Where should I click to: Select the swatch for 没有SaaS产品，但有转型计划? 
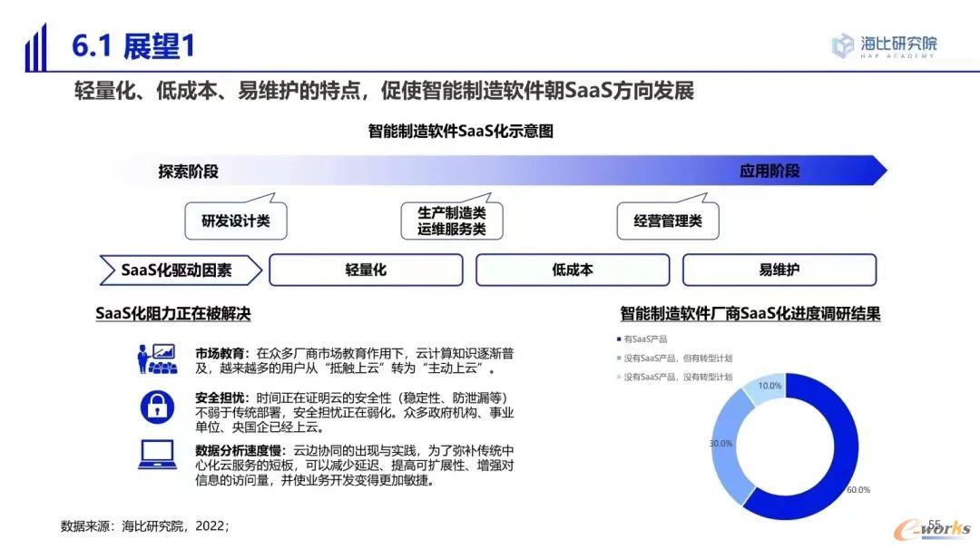point(619,358)
